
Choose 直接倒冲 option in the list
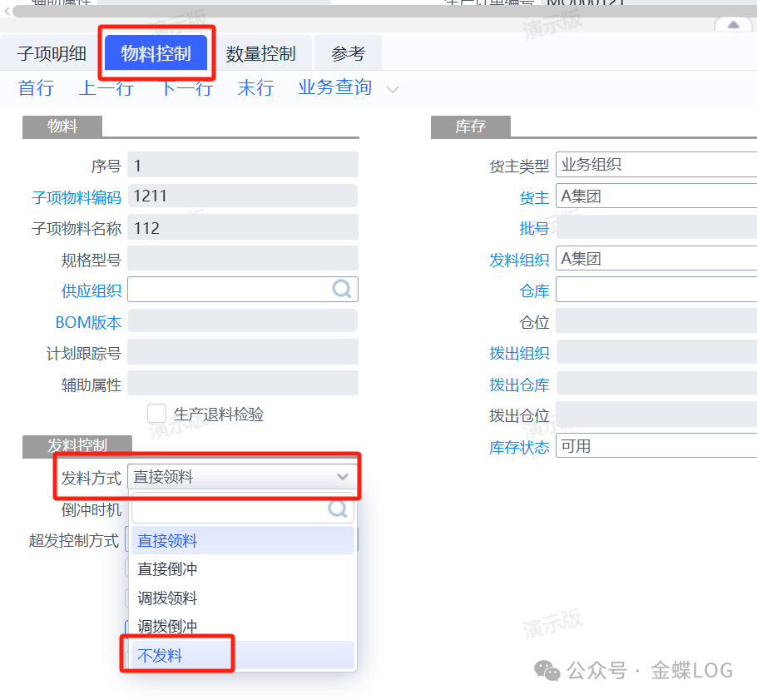[167, 569]
